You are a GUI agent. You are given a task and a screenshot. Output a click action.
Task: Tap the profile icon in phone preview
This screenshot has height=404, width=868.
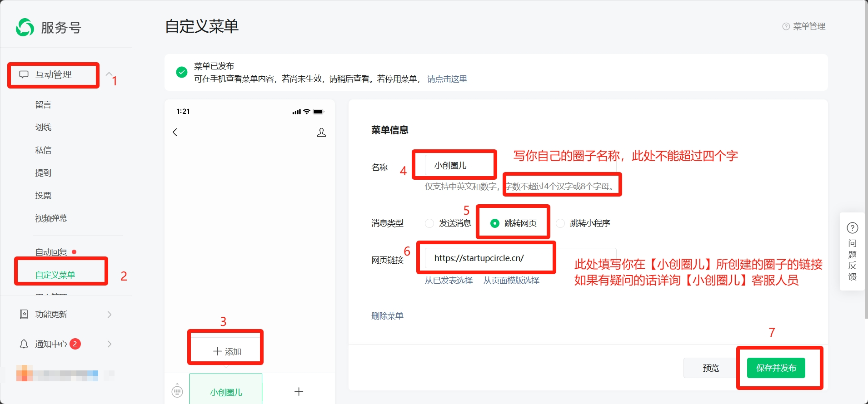321,132
